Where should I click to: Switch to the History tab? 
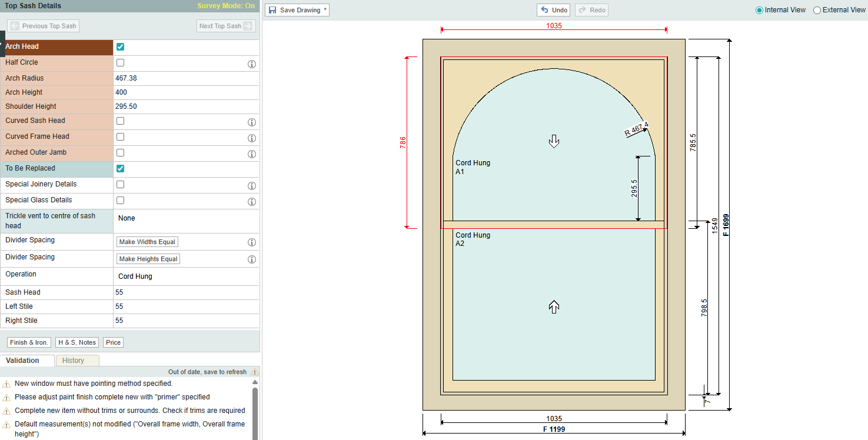pyautogui.click(x=74, y=361)
